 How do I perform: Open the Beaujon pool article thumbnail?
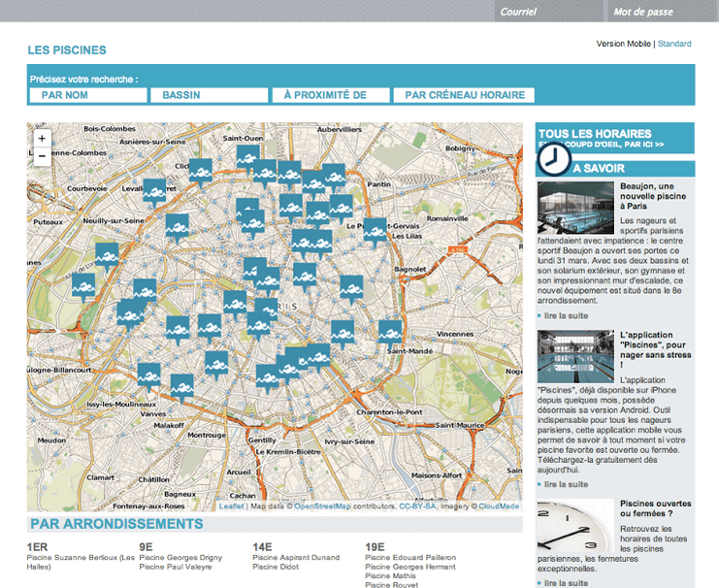coord(576,207)
